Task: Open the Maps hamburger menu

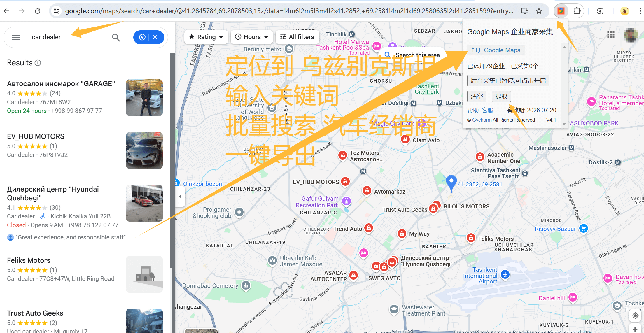Action: tap(16, 37)
